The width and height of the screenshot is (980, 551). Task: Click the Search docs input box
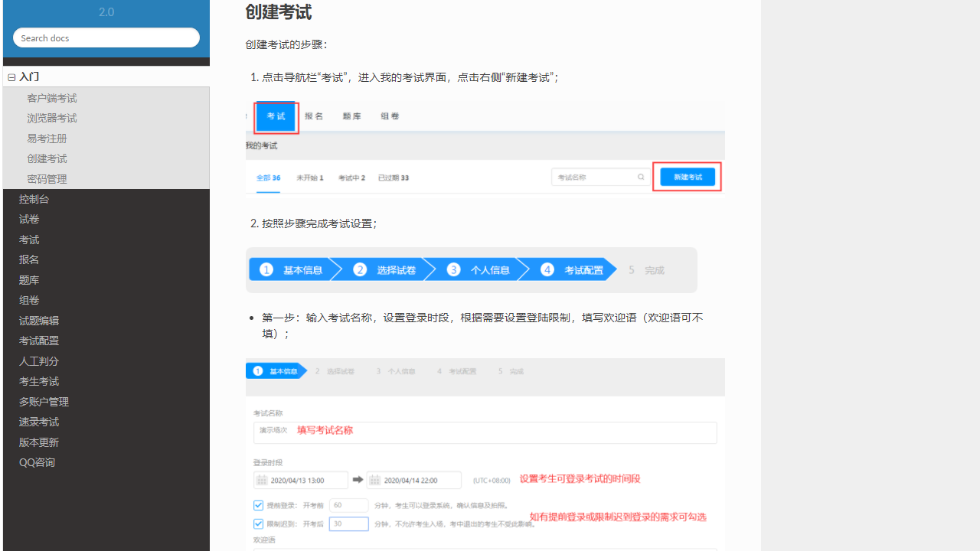[106, 37]
